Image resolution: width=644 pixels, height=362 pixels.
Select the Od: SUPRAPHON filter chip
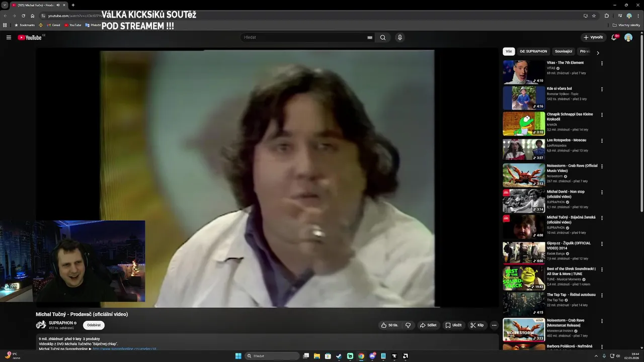[x=533, y=51]
